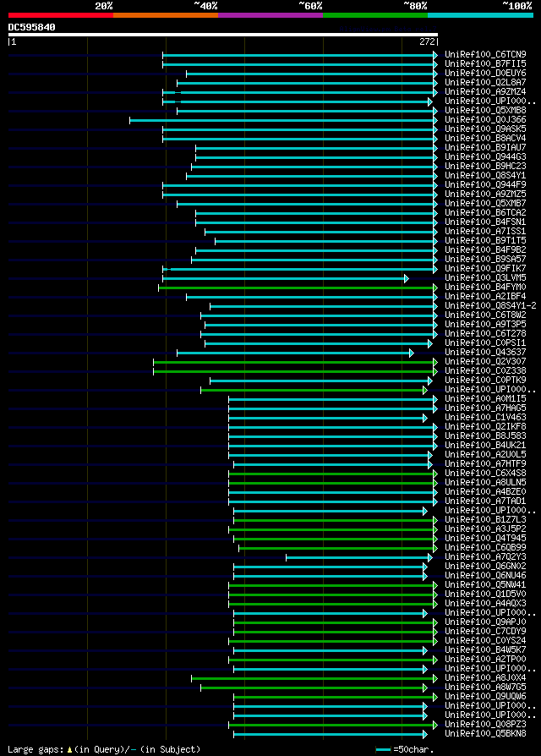Click the label UniRef100_Q2V307
The image size is (541, 756).
pyautogui.click(x=485, y=361)
